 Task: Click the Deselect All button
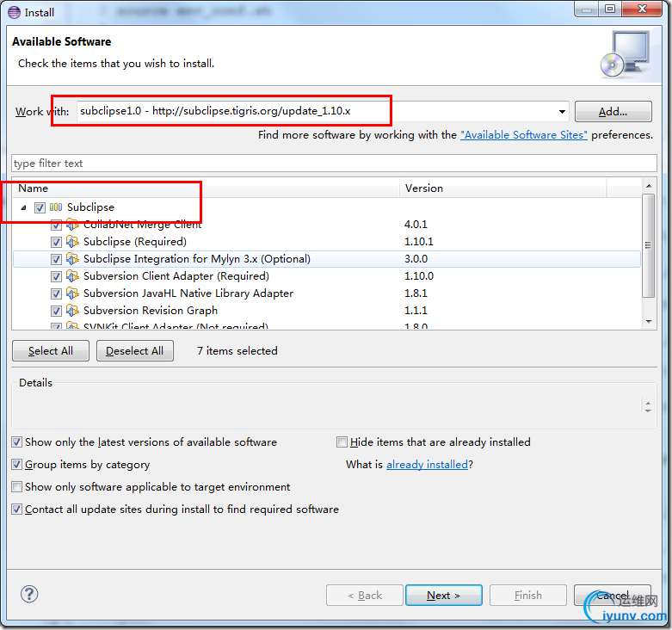(134, 351)
